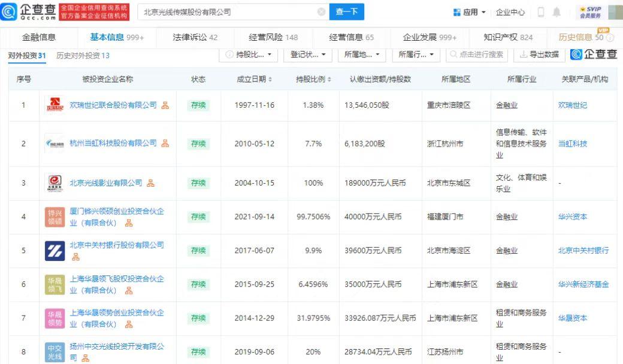Click the 铧兴领硕 logo tile
Viewport: 623px width, 364px height.
55,217
